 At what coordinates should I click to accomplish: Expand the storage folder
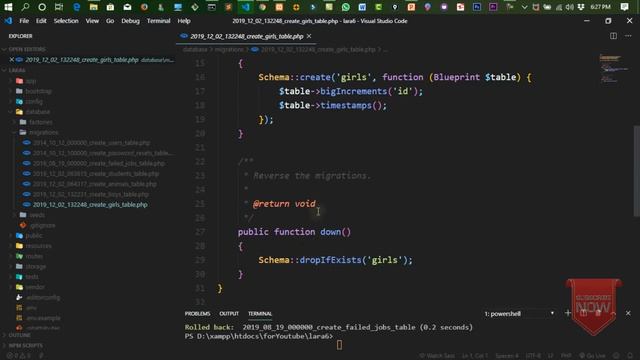point(36,267)
